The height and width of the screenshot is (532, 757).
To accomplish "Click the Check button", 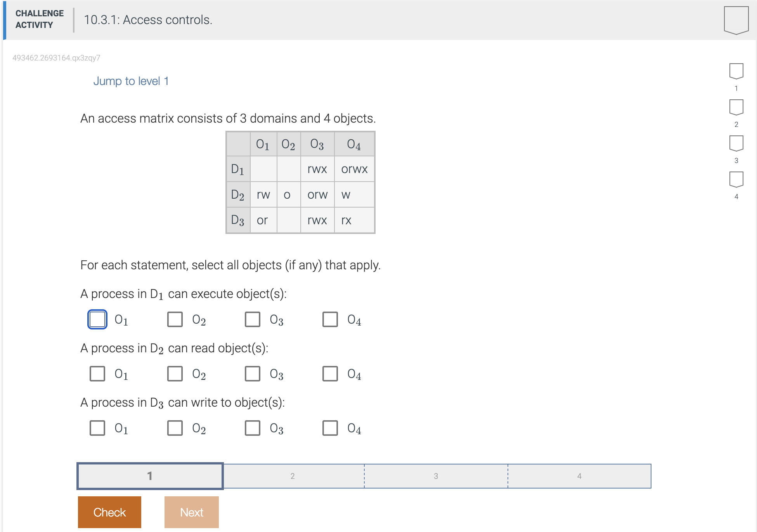I will (x=109, y=512).
